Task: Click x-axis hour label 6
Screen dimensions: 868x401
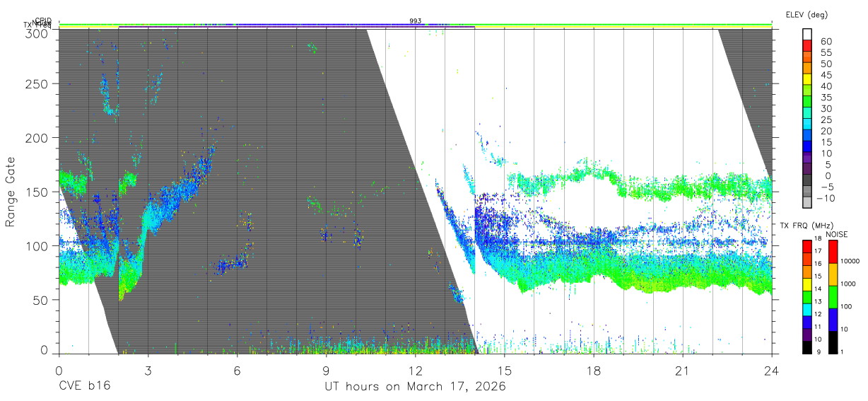Action: point(237,371)
